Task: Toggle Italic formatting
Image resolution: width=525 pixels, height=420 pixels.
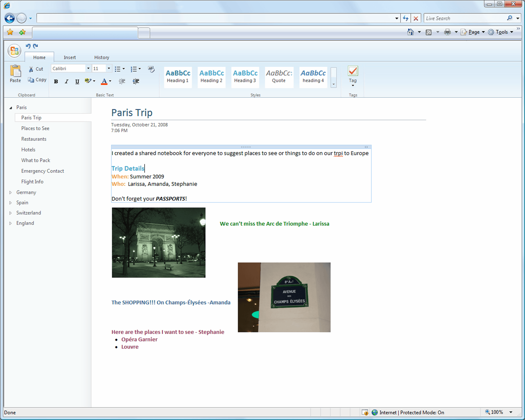Action: pyautogui.click(x=66, y=81)
